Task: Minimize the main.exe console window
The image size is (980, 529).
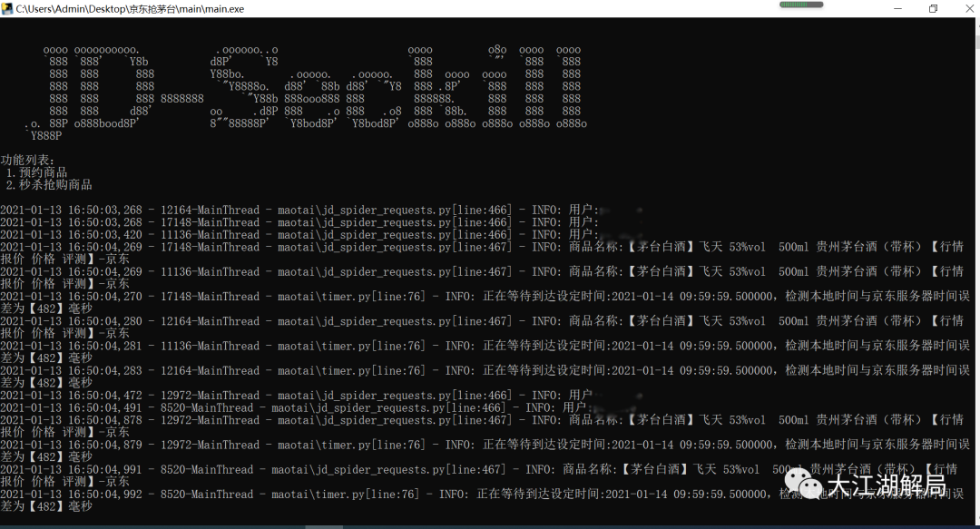Action: tap(897, 9)
